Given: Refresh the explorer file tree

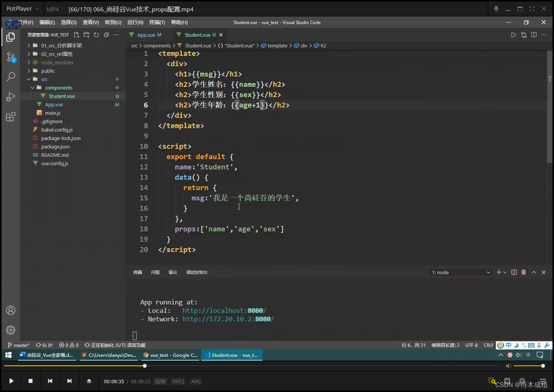Looking at the screenshot, I should [96, 35].
